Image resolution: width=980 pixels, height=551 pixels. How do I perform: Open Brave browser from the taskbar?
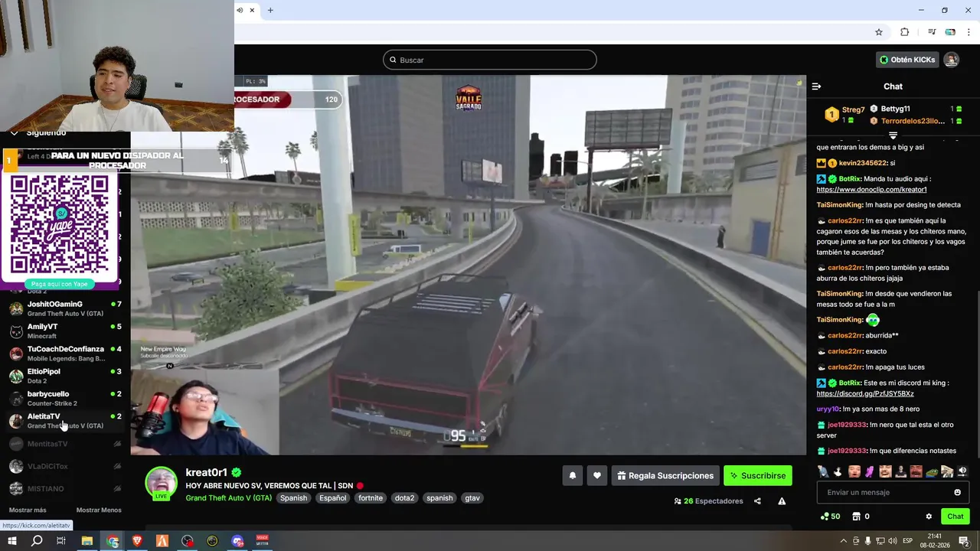pos(137,541)
